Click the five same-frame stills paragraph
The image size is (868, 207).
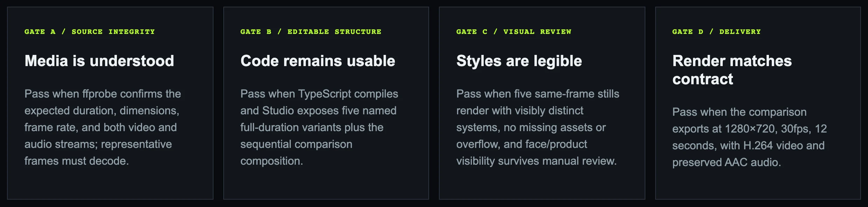[x=538, y=127]
